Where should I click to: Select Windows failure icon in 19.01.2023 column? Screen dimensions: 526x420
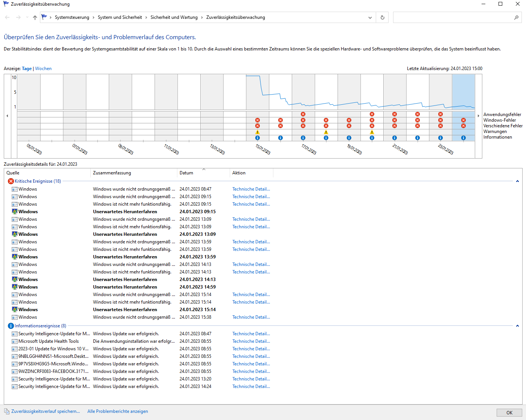349,120
